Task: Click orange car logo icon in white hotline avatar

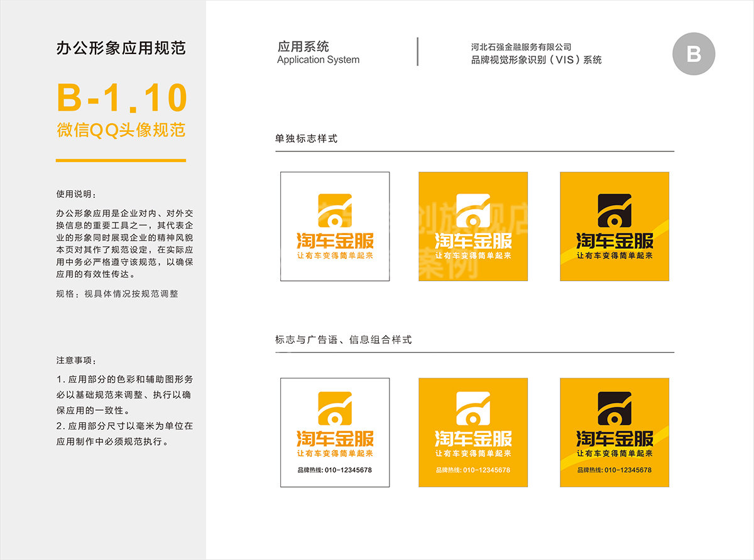Action: point(335,410)
